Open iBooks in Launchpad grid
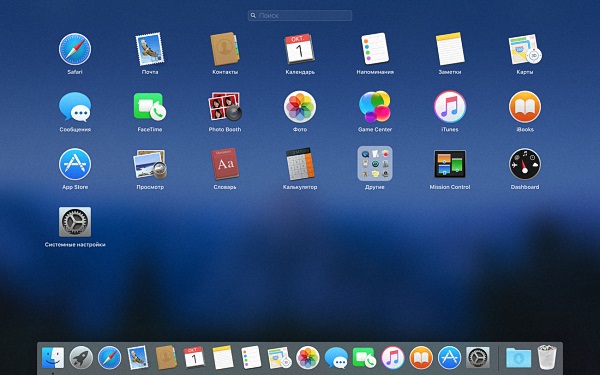The image size is (600, 375). (525, 107)
